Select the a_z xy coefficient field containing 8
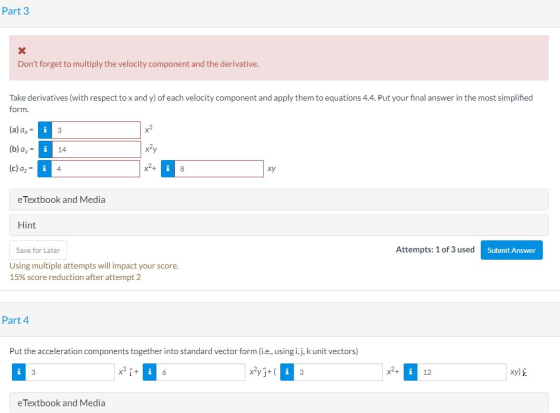560x413 pixels. click(x=219, y=169)
